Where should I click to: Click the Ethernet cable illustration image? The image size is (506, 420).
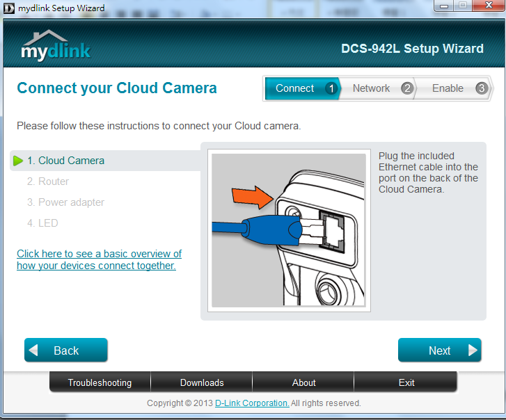pyautogui.click(x=288, y=230)
